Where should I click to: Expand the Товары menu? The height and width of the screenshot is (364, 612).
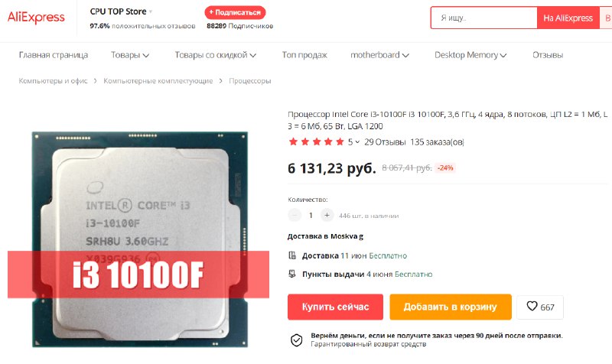(130, 55)
